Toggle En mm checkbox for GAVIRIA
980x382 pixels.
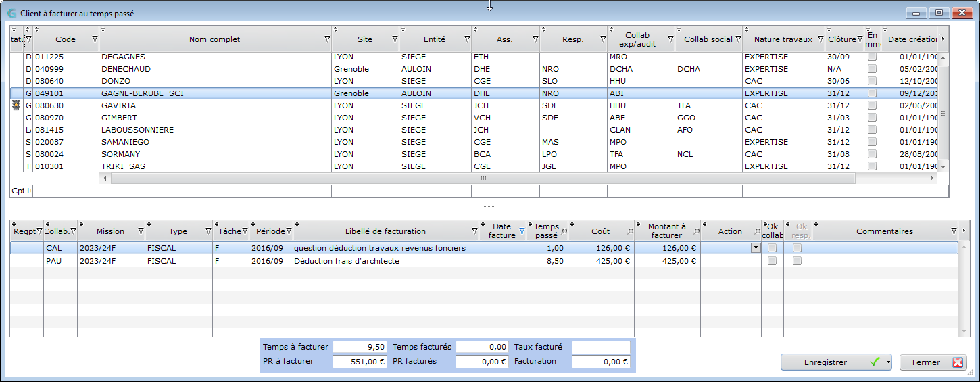point(872,105)
